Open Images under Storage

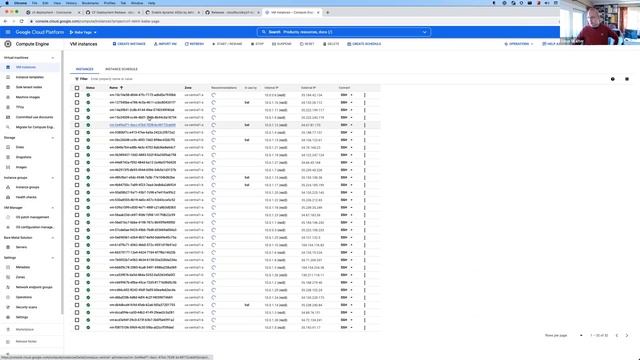click(x=21, y=167)
